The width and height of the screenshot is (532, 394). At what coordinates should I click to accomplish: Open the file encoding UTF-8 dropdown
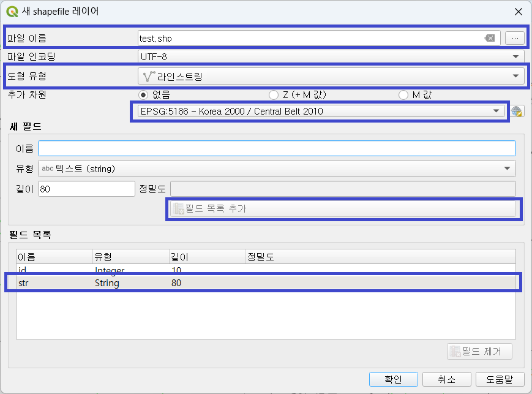(331, 56)
